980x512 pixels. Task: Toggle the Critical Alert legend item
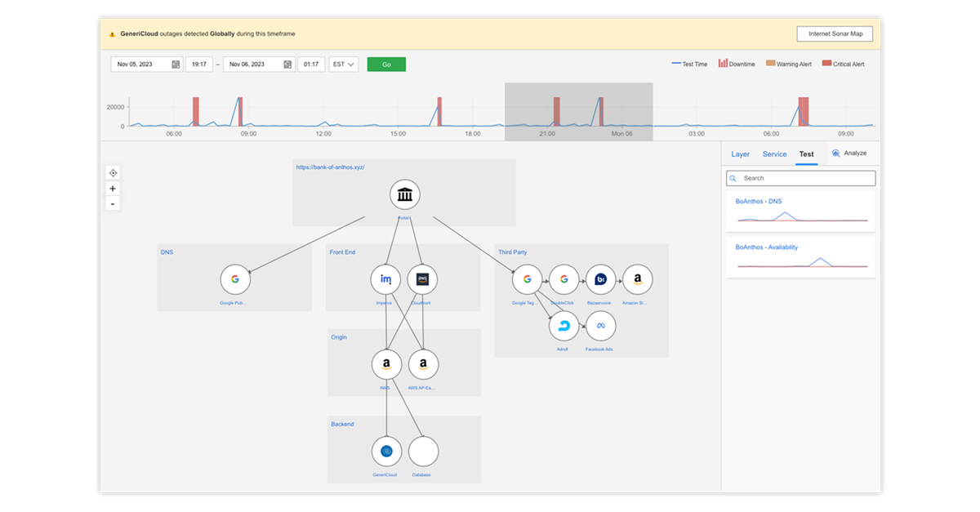coord(844,63)
